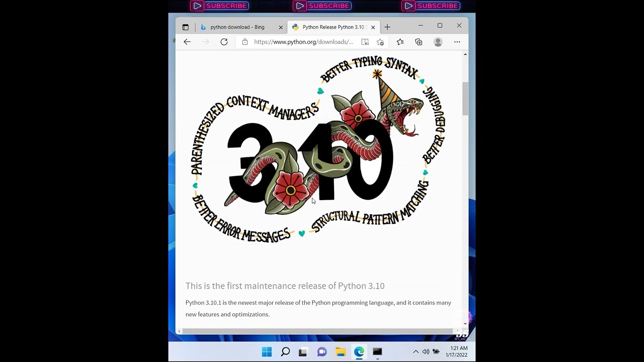Maximize the Edge browser window
Viewport: 644px width, 362px height.
440,26
